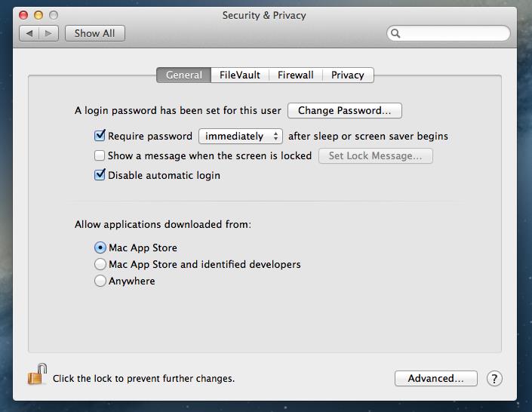Select the Mac App Store radio option
This screenshot has height=412, width=532.
click(x=100, y=248)
